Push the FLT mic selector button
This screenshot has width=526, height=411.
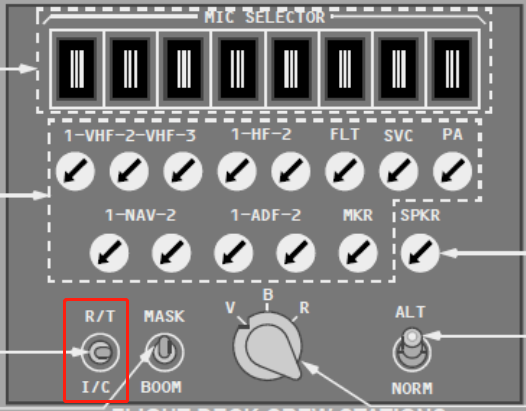[x=345, y=69]
